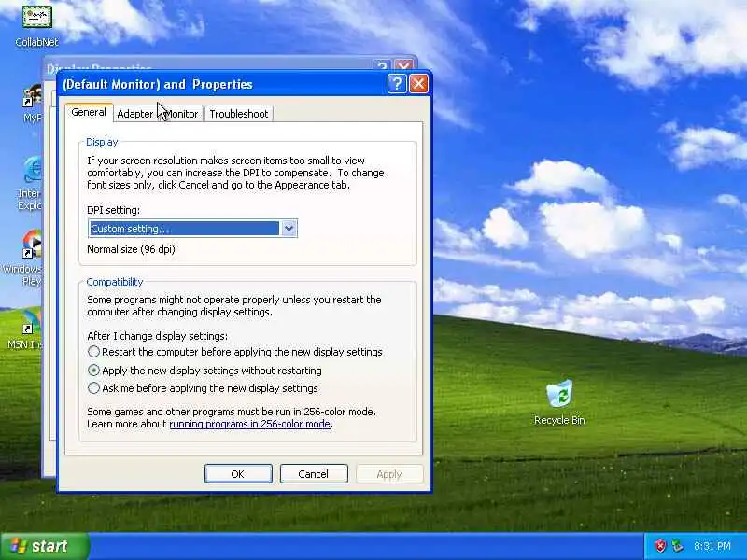This screenshot has width=747, height=560.
Task: Click the Display group heading
Action: (x=102, y=142)
